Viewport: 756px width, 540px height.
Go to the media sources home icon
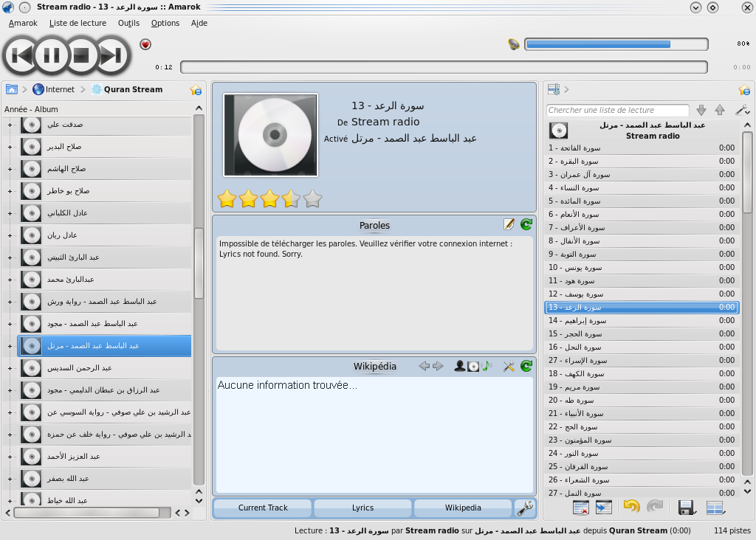click(x=12, y=89)
